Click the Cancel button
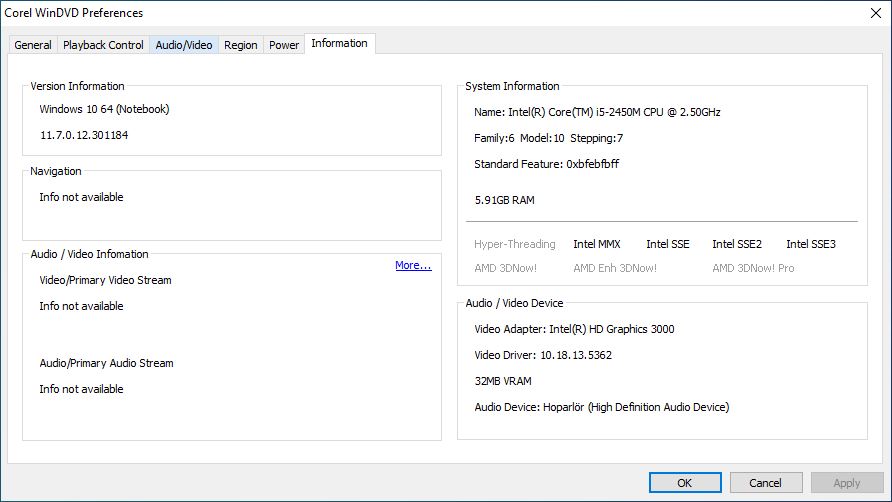892x502 pixels. coord(766,483)
